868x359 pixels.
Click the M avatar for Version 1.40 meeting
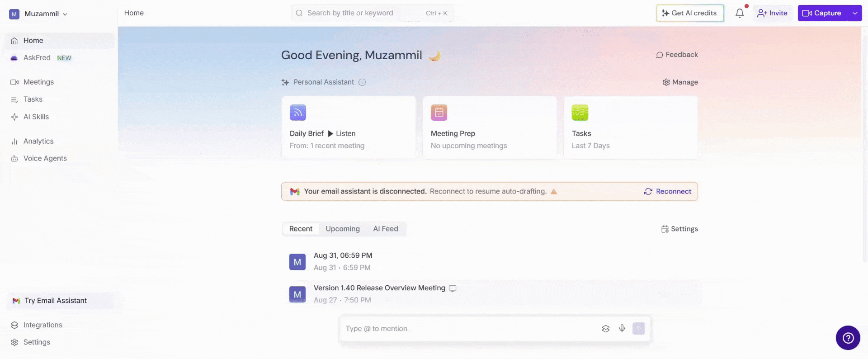pos(297,294)
